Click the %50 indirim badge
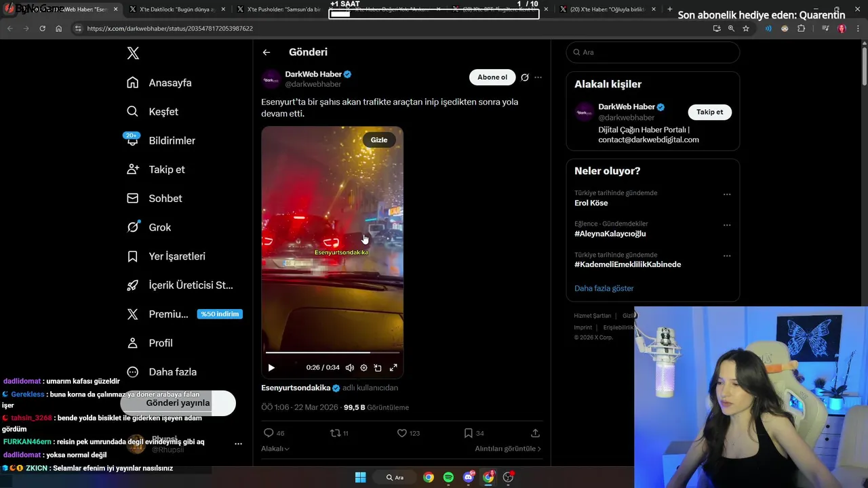The height and width of the screenshot is (488, 868). 220,314
